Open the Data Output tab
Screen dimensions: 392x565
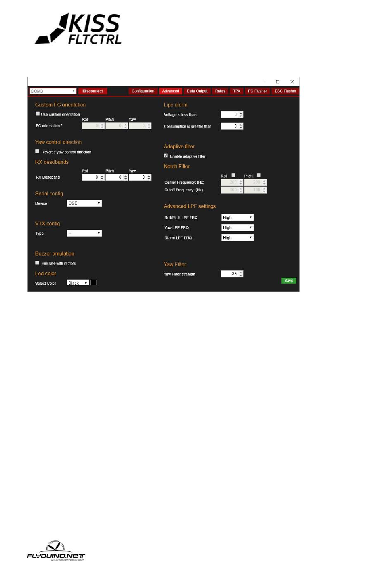[x=197, y=91]
